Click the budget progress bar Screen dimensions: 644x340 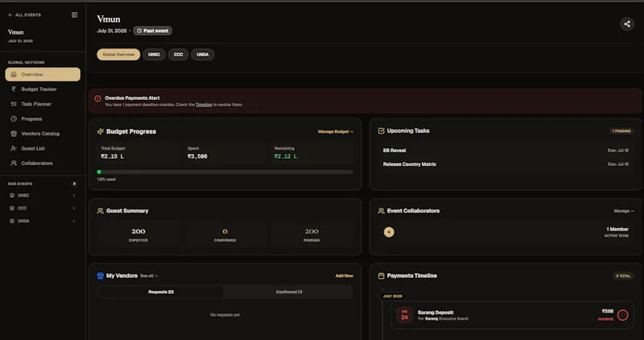pos(225,172)
